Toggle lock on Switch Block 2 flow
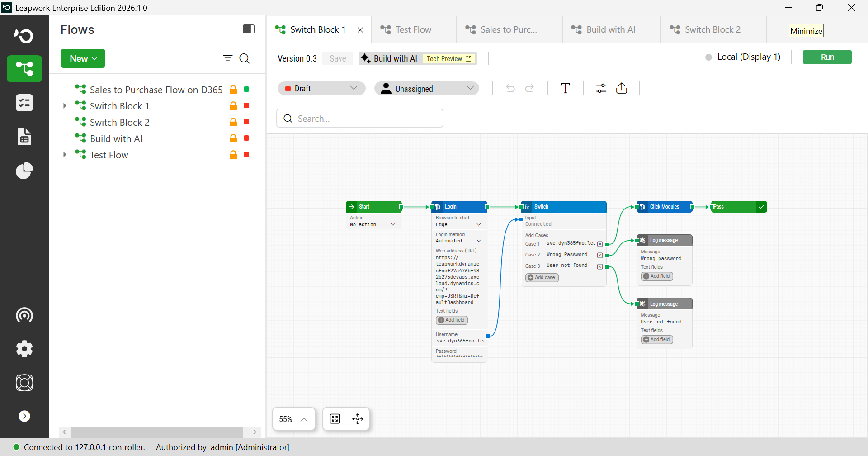 click(233, 122)
